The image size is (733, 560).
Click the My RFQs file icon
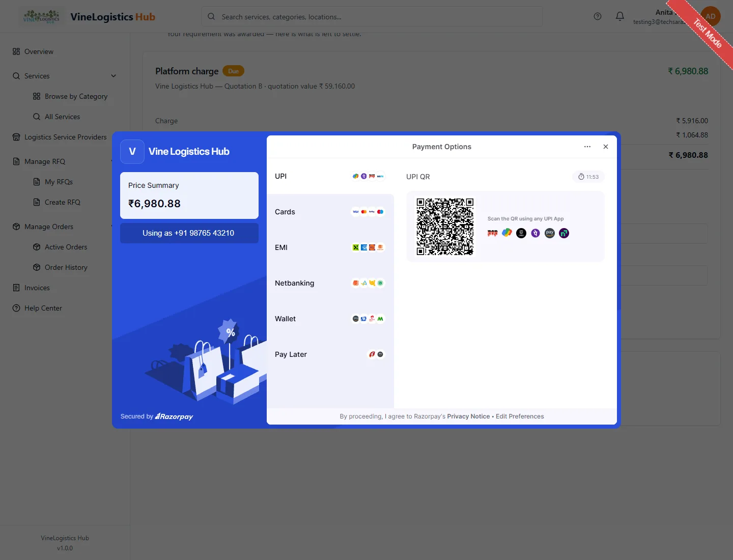[x=37, y=182]
